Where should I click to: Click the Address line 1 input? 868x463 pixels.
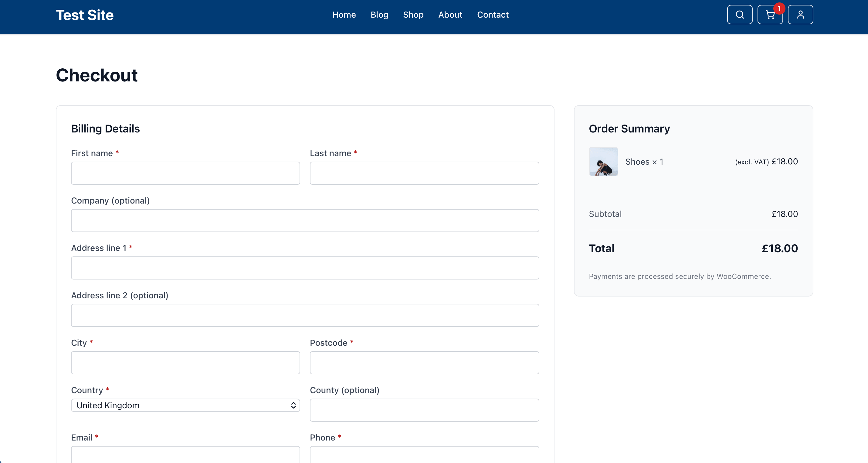pos(305,268)
